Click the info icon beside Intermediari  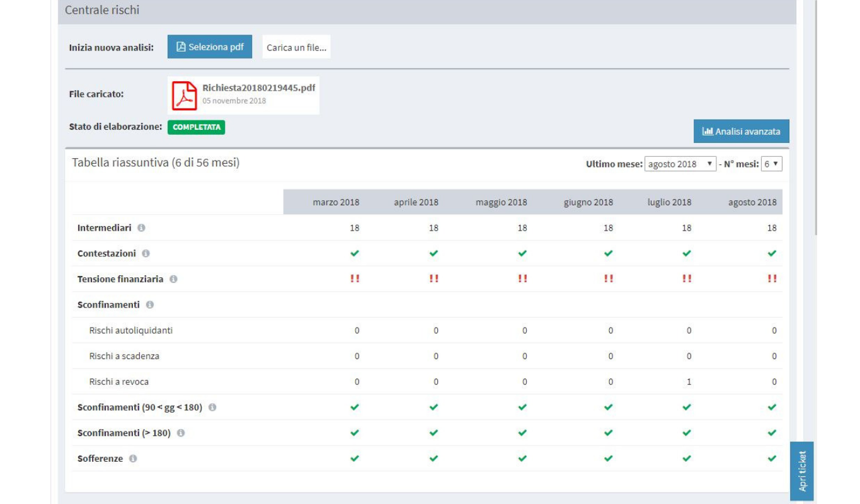tap(141, 228)
